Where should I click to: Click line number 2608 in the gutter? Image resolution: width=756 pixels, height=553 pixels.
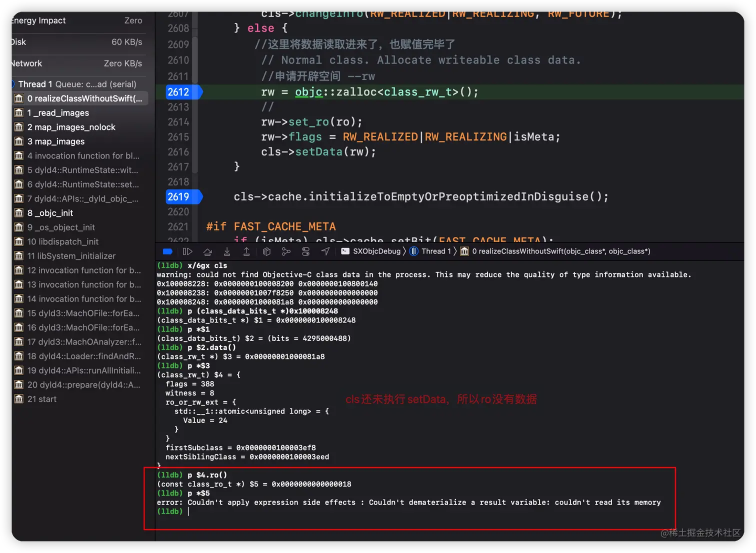(178, 28)
